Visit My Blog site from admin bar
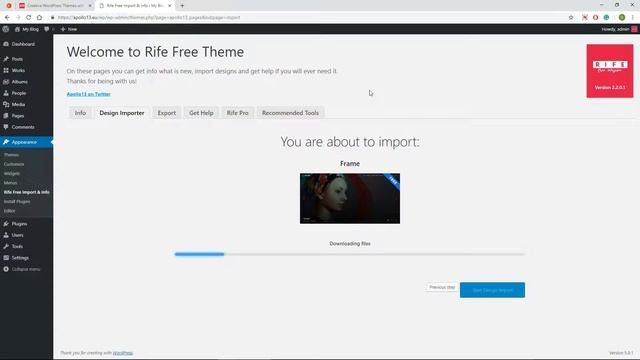This screenshot has height=360, width=640. (27, 29)
